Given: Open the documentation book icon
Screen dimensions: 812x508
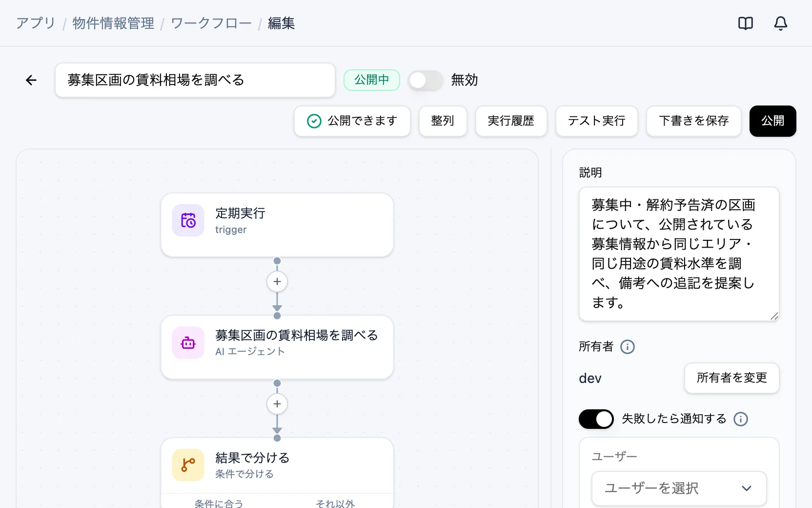Looking at the screenshot, I should coord(745,23).
